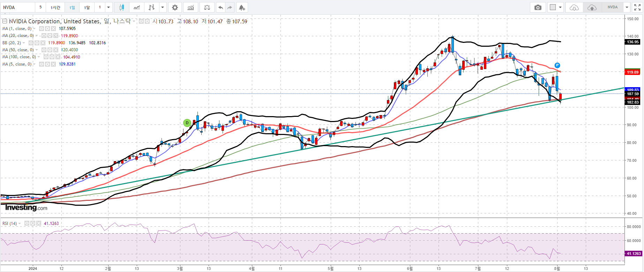Open saved layouts dropdown next to NVDA

coord(627,7)
